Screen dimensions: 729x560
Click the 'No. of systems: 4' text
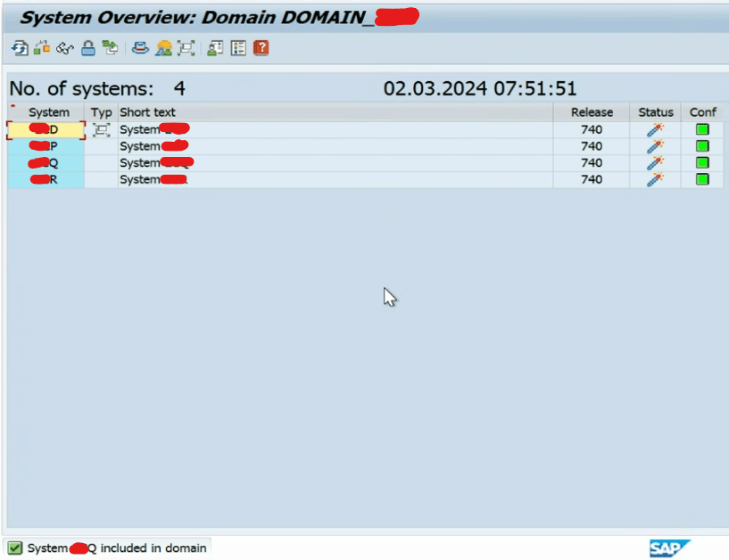pyautogui.click(x=97, y=89)
